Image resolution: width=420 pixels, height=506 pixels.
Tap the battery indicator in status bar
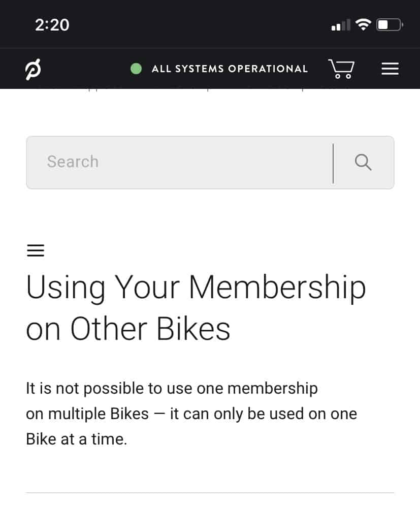coord(390,25)
